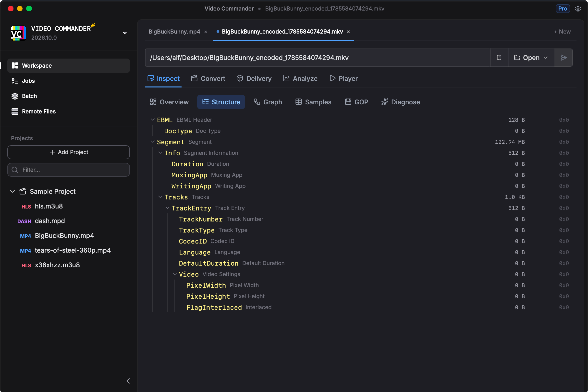Viewport: 588px width, 392px height.
Task: Close the BigBuckBunny.mp4 tab
Action: (206, 32)
